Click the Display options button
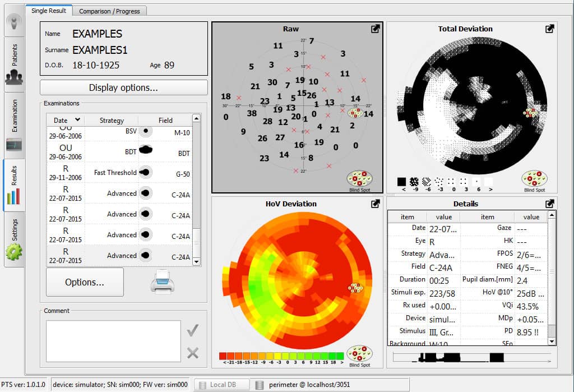Image resolution: width=574 pixels, height=392 pixels. [124, 87]
